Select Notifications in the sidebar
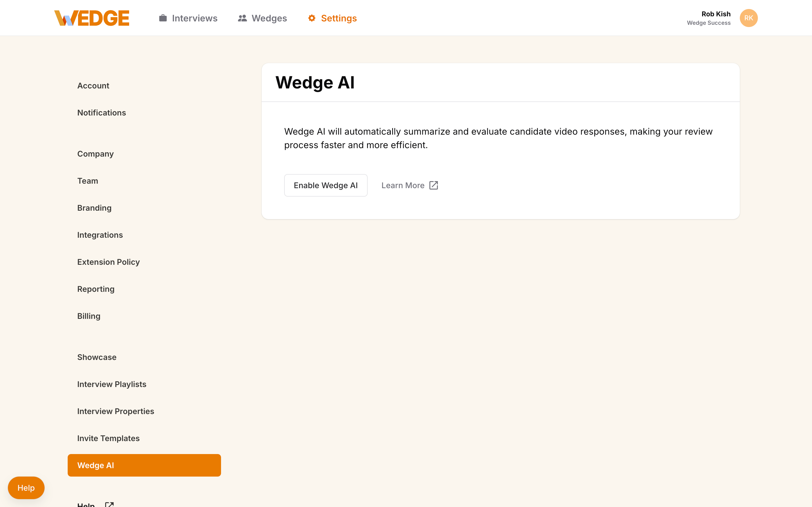 pos(102,113)
